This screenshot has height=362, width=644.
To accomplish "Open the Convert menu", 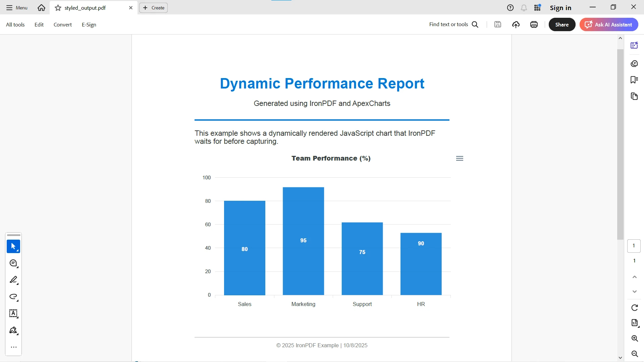I will pyautogui.click(x=63, y=24).
